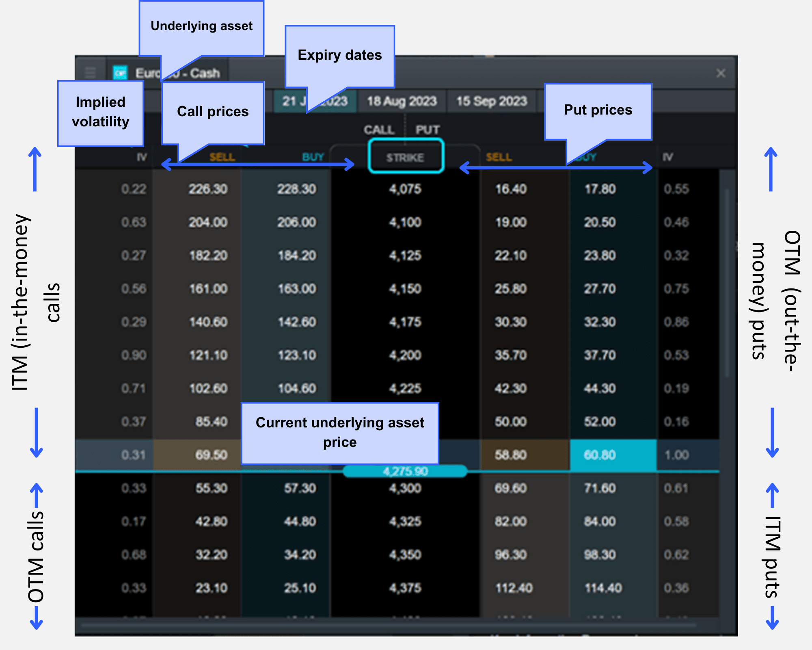The width and height of the screenshot is (812, 650).
Task: Close the options chain panel
Action: click(x=721, y=73)
